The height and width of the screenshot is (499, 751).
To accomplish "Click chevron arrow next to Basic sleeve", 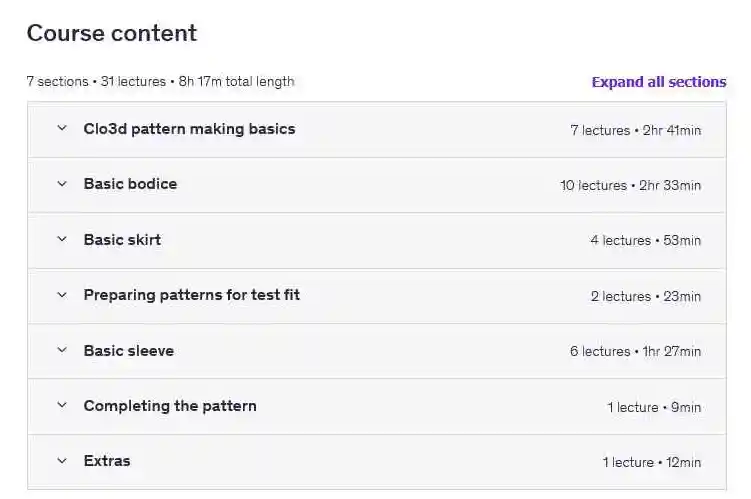I will pyautogui.click(x=62, y=351).
